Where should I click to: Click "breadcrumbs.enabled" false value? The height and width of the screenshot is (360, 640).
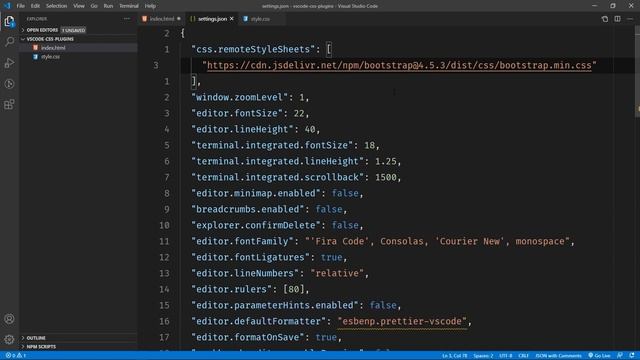(x=329, y=209)
